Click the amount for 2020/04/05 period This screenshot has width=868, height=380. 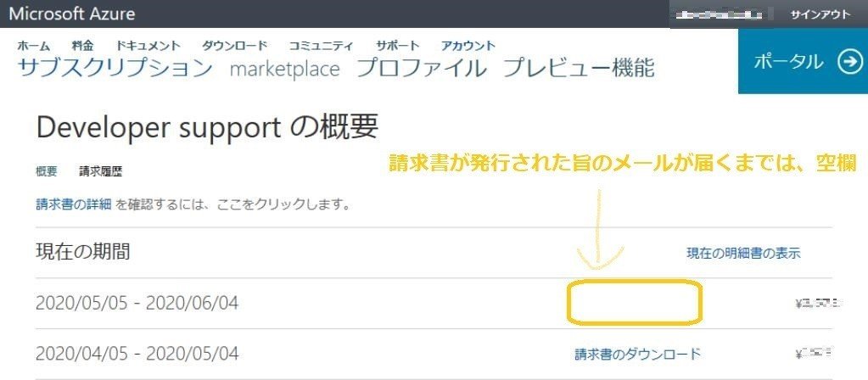813,354
